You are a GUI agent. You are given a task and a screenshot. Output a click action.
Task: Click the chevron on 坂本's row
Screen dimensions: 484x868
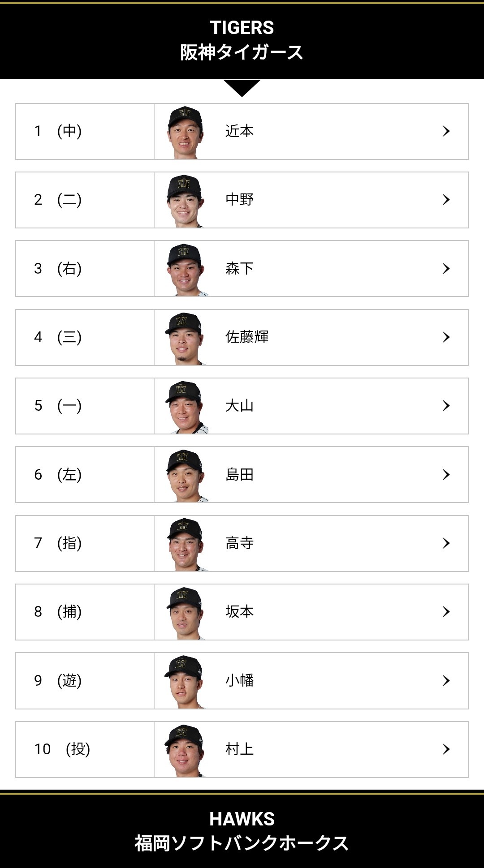[x=446, y=612]
